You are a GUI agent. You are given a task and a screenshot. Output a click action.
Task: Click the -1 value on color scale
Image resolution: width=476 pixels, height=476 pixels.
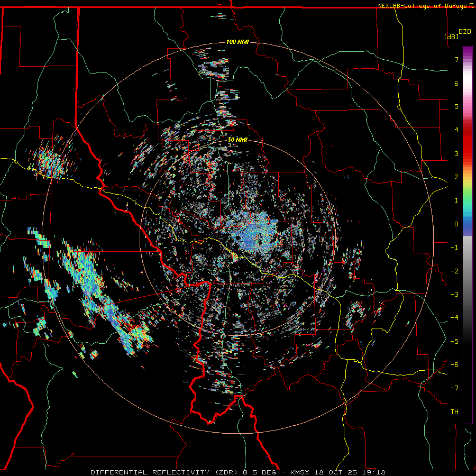(x=454, y=247)
